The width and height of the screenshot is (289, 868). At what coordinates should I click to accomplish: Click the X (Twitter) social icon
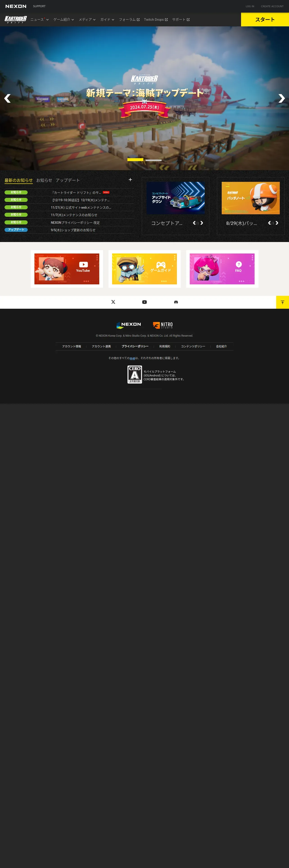pos(113,302)
